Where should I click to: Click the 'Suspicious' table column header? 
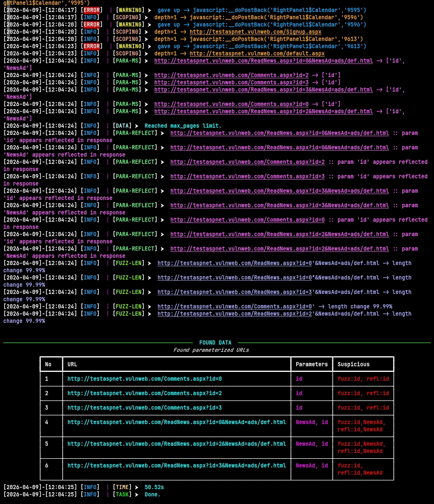coord(354,364)
